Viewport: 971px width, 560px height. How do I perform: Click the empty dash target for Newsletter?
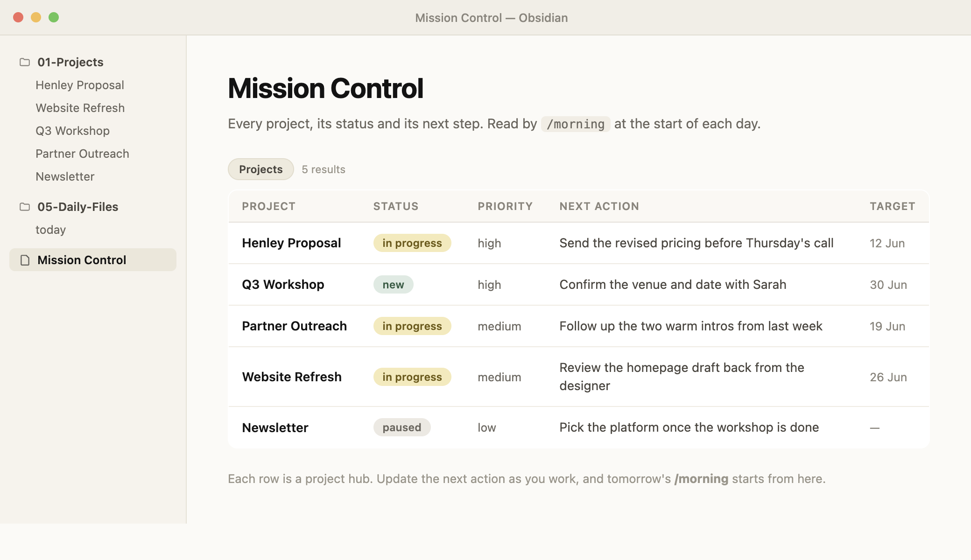coord(875,428)
